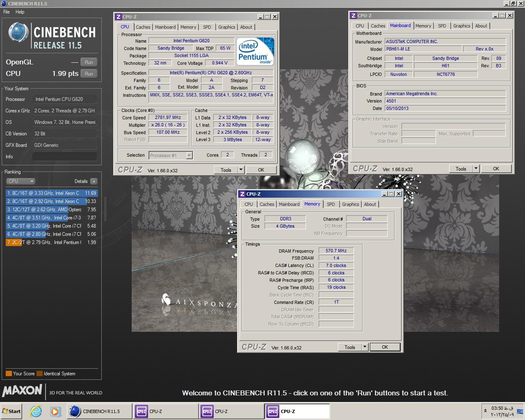This screenshot has height=420, width=525.
Task: Switch to About tab in Memory window
Action: point(370,204)
